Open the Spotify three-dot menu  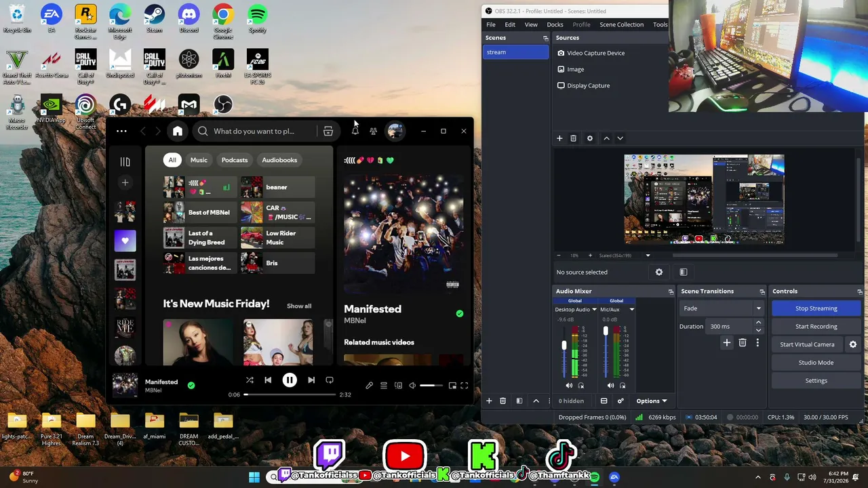tap(121, 131)
